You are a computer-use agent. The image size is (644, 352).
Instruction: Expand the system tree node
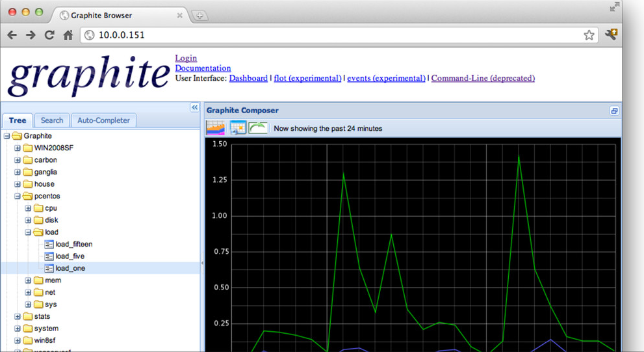(18, 329)
